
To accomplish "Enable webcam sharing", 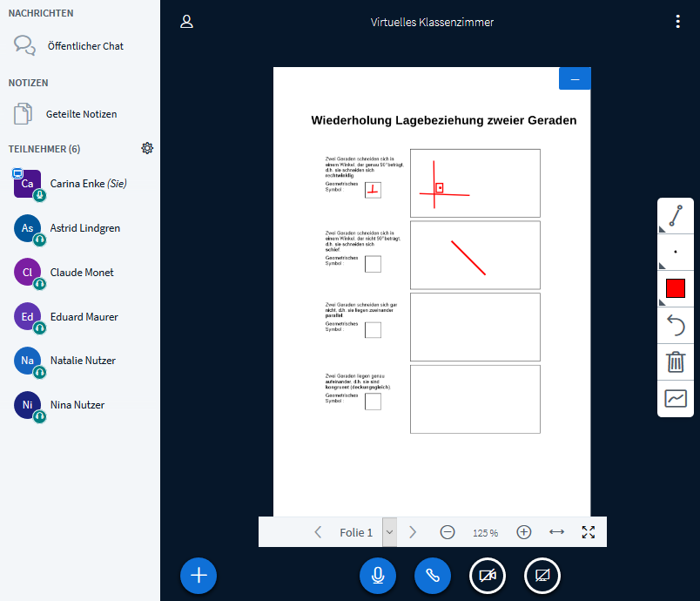I will (488, 576).
